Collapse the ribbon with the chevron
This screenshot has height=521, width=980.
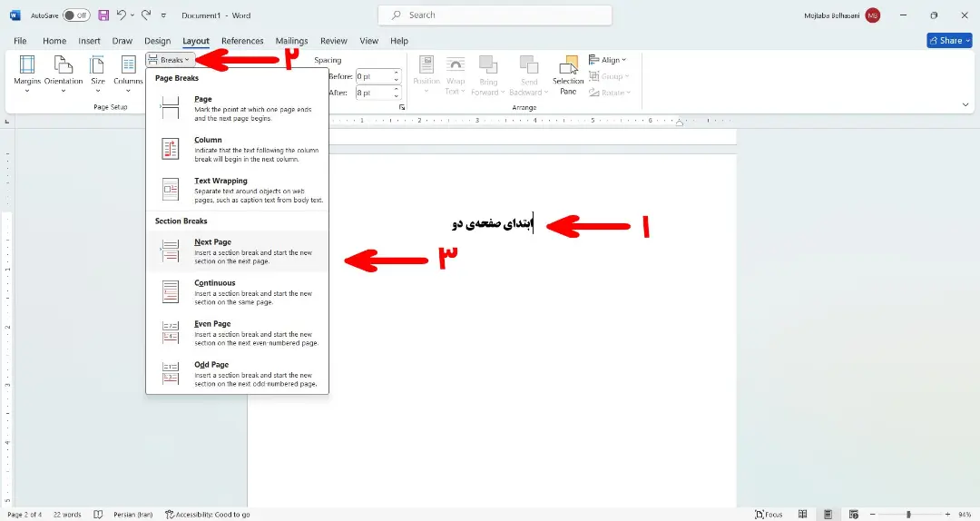tap(965, 105)
